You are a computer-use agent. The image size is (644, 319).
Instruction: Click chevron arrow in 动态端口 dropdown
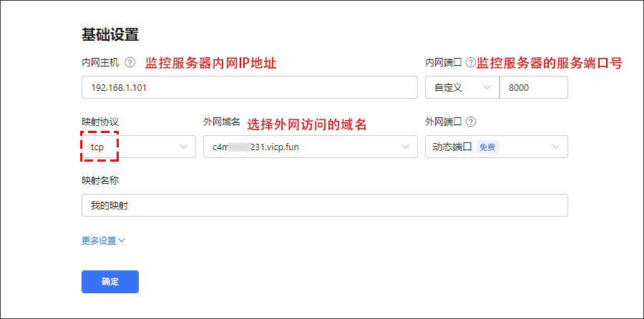pos(556,147)
